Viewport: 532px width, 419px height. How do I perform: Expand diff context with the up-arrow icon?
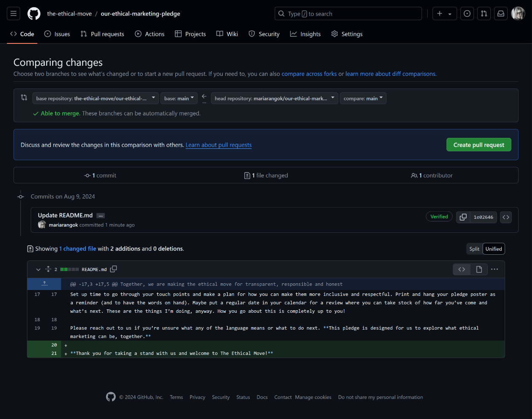pyautogui.click(x=44, y=284)
